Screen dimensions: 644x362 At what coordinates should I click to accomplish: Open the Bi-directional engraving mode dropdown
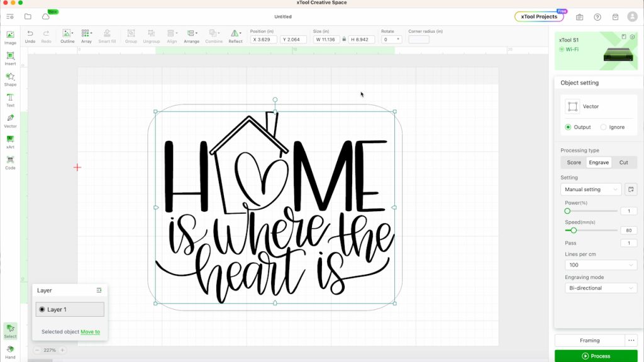[601, 288]
